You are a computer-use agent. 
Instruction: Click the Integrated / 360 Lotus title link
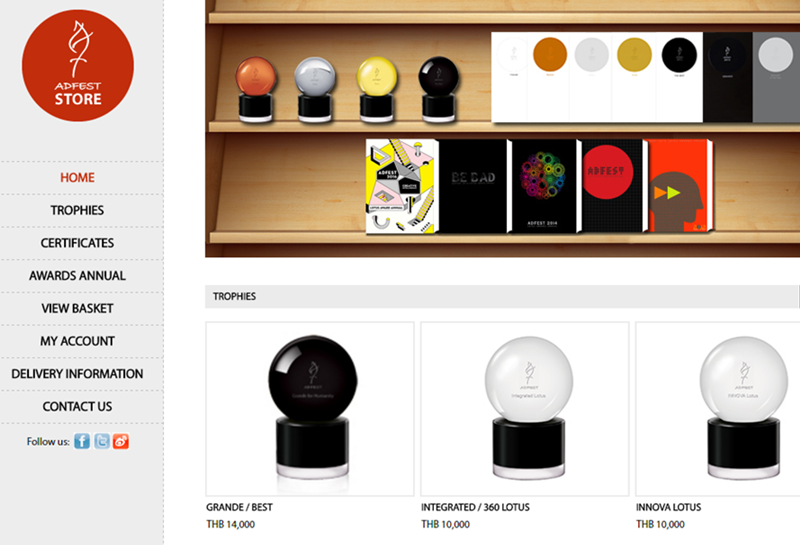[475, 507]
